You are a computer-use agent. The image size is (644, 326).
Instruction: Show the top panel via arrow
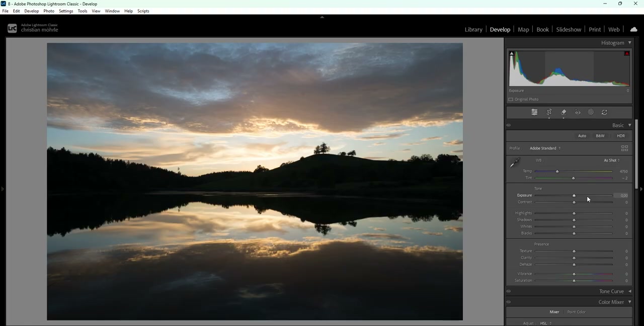tap(322, 17)
